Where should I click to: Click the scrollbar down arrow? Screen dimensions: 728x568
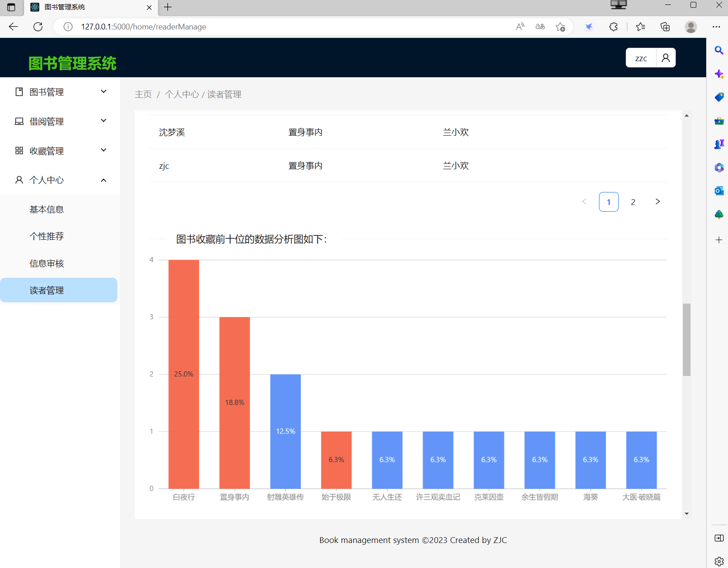(x=686, y=514)
